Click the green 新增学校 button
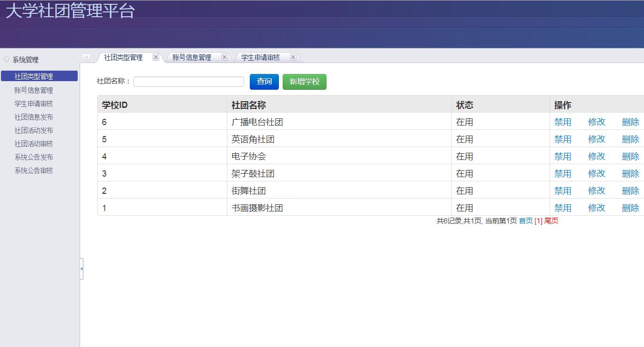Image resolution: width=644 pixels, height=347 pixels. click(305, 82)
